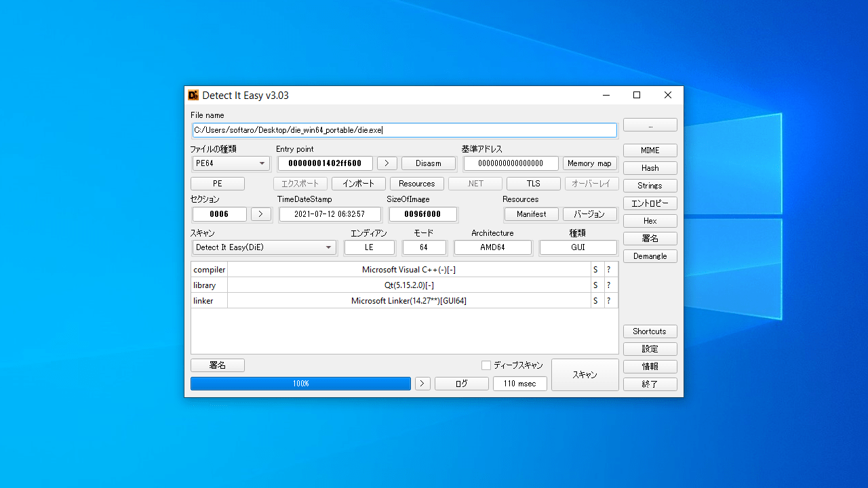Click the 署名 button in right sidebar

[650, 239]
